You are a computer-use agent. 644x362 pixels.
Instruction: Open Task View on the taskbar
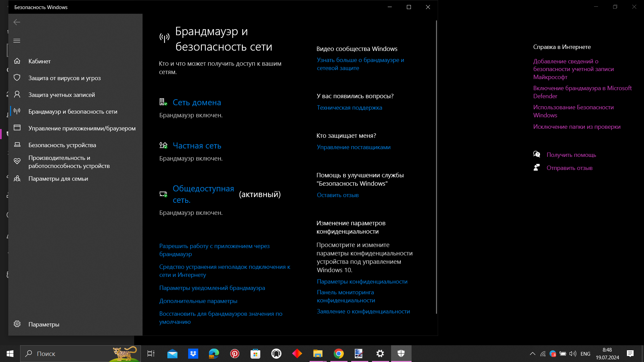[151, 353]
